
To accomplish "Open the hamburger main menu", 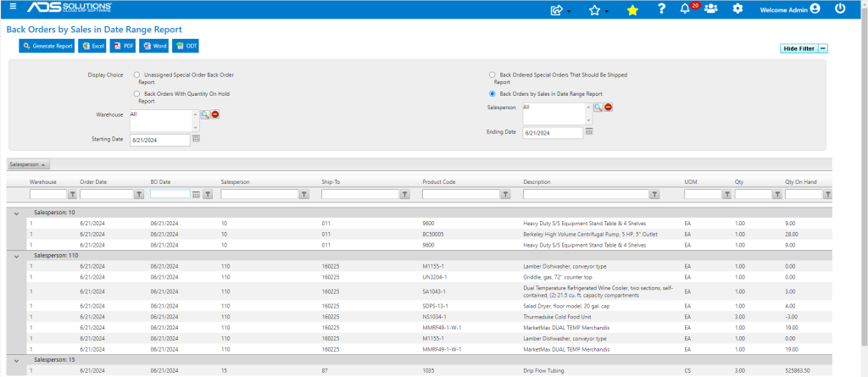I will point(13,7).
